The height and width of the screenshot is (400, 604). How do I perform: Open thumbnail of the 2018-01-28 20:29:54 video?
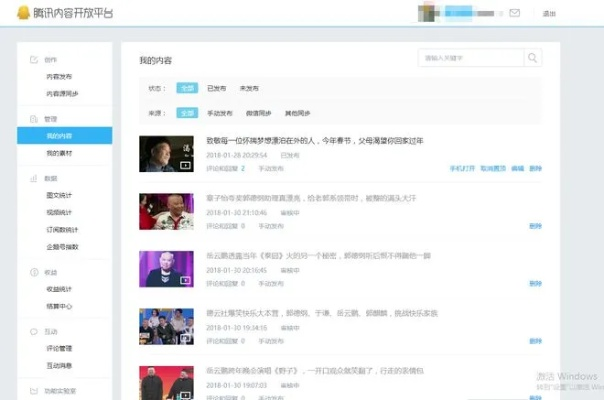point(166,154)
